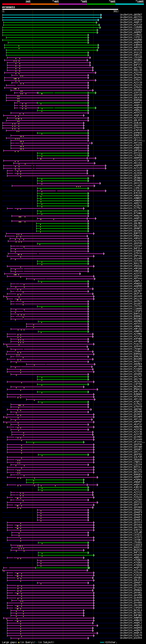The height and width of the screenshot is (644, 146).
Task: Open hit UniRef100_A8ITV3
Action: pyautogui.click(x=131, y=17)
